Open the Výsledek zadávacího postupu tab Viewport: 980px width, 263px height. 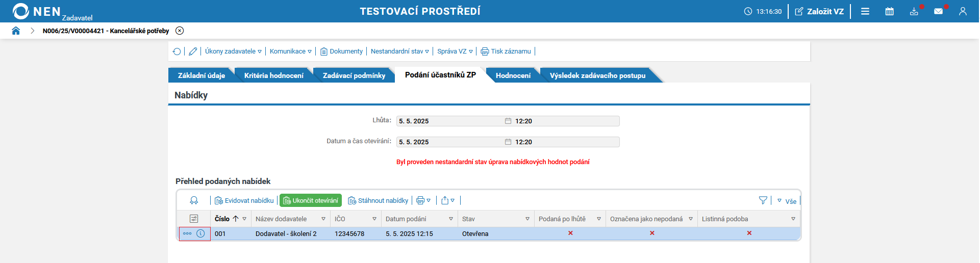pos(597,75)
